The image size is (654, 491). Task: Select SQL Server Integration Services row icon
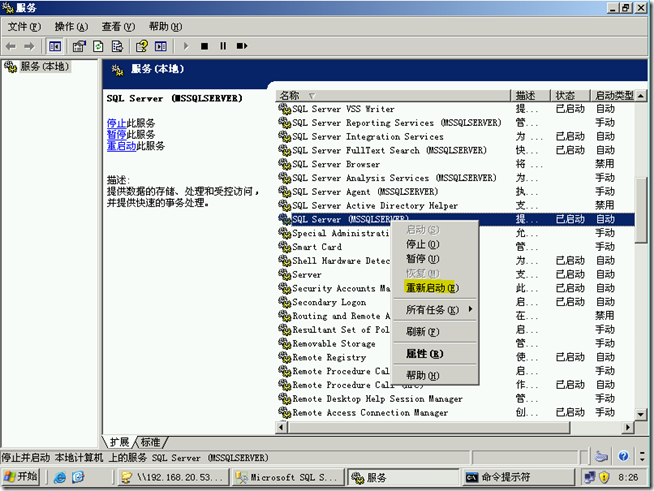284,136
